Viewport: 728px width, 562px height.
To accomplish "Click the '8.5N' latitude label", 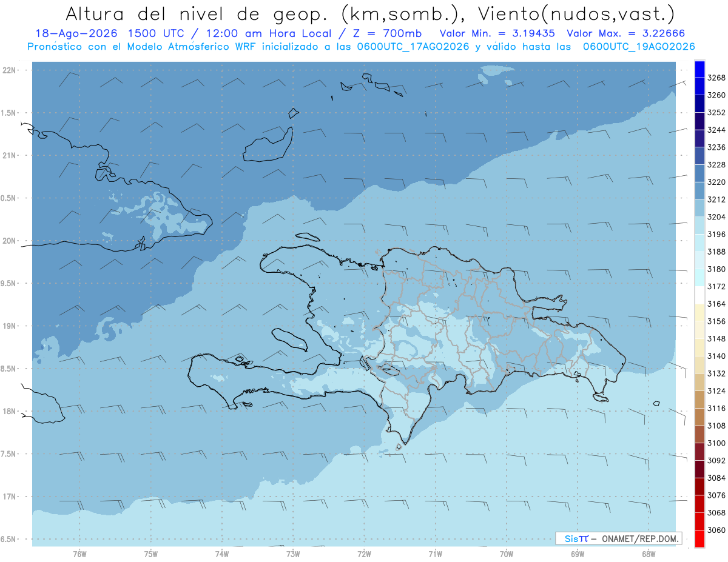I will [x=9, y=369].
